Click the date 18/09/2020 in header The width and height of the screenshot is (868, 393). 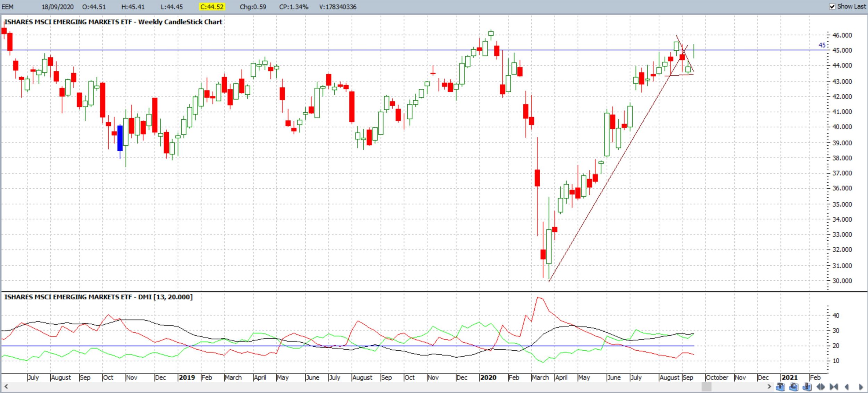coord(58,7)
